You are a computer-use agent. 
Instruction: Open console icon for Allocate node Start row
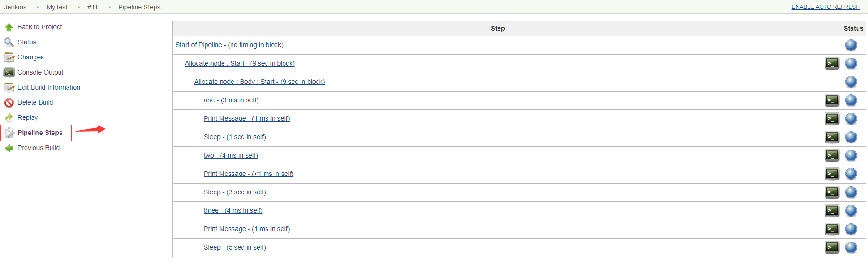pos(832,64)
